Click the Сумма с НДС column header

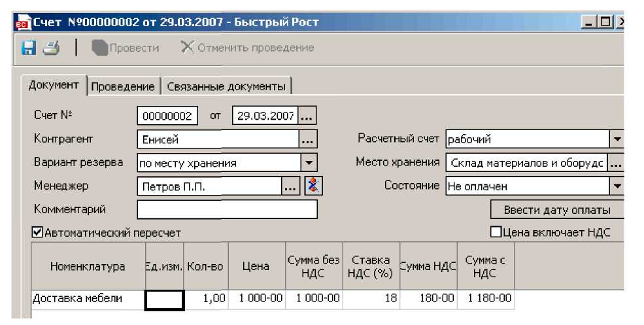pos(486,266)
